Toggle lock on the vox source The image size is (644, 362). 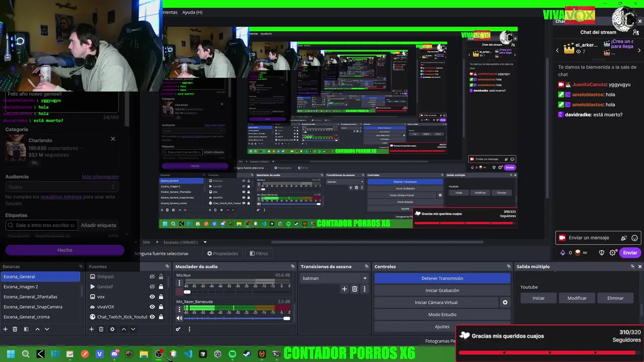click(161, 297)
